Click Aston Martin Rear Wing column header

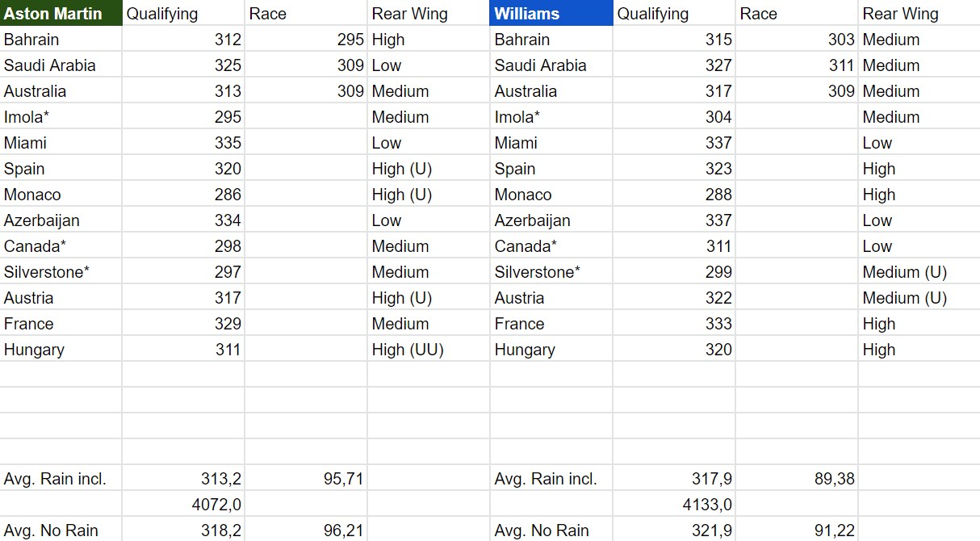point(428,14)
